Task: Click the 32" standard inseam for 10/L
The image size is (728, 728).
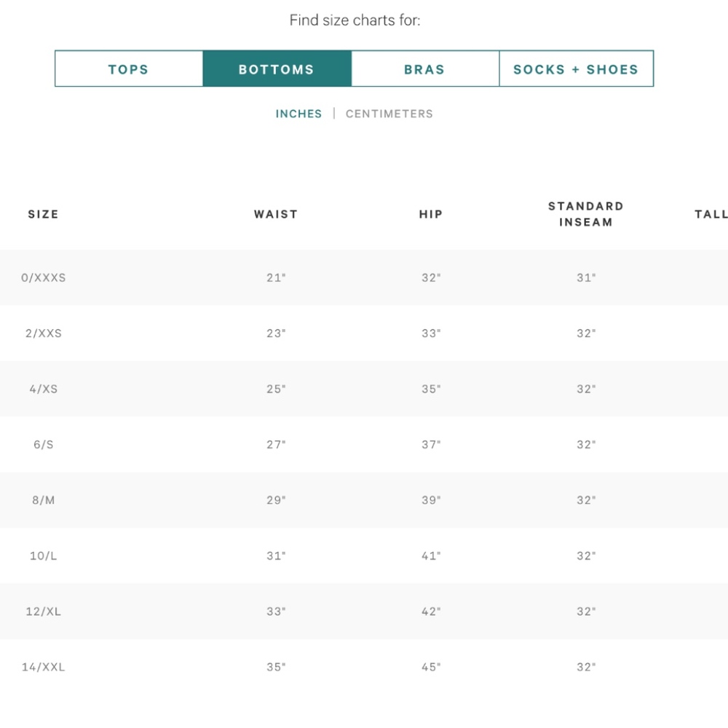Action: pyautogui.click(x=586, y=555)
